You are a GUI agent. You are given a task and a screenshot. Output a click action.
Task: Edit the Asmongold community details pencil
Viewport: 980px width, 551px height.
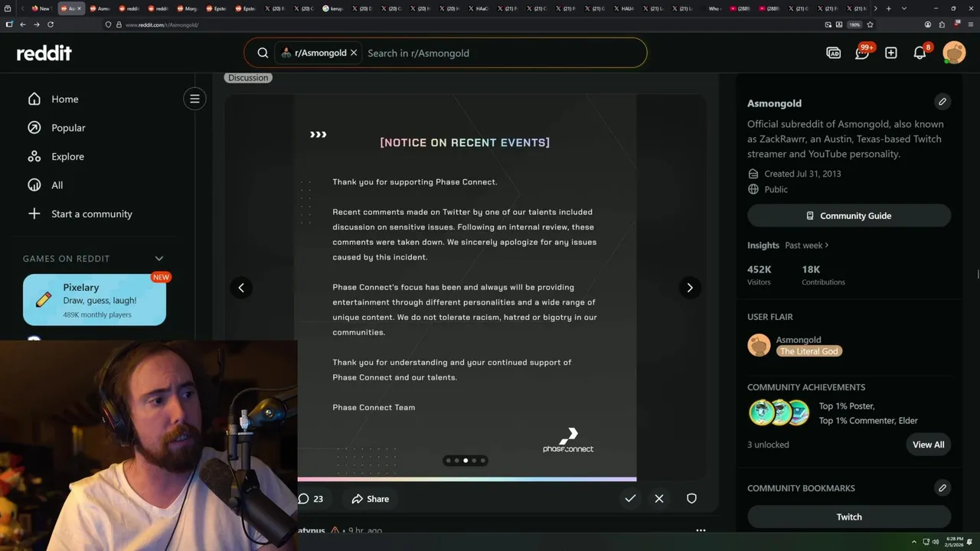tap(942, 101)
